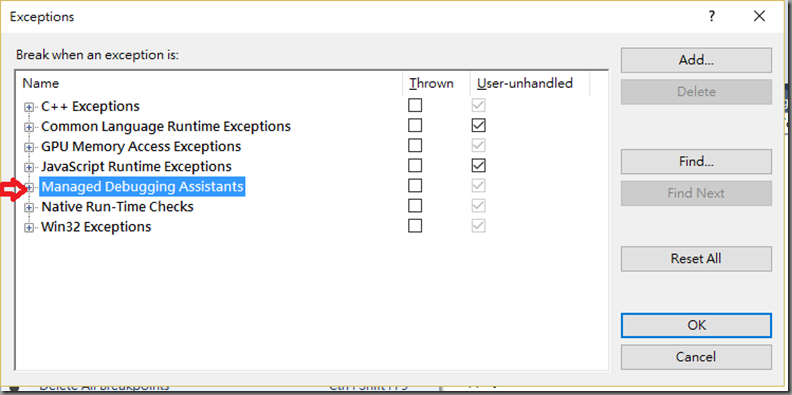This screenshot has width=792, height=395.
Task: Check Thrown for Win32 Exceptions
Action: [415, 226]
